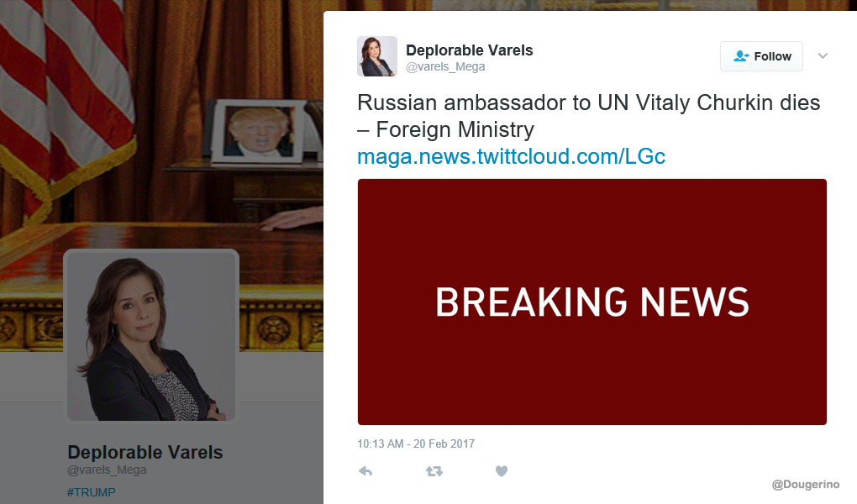857x504 pixels.
Task: Click the framed caricature picture in the banner
Action: [x=259, y=131]
